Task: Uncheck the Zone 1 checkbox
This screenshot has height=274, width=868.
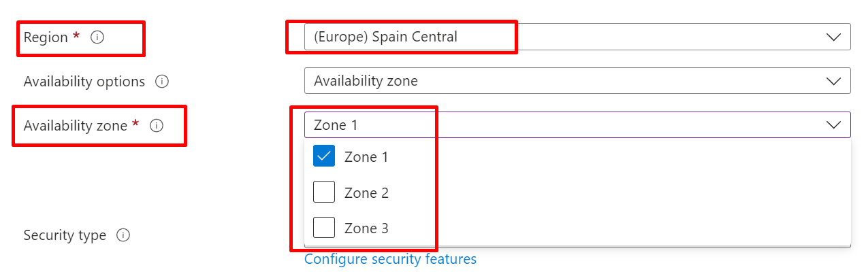Action: 324,156
